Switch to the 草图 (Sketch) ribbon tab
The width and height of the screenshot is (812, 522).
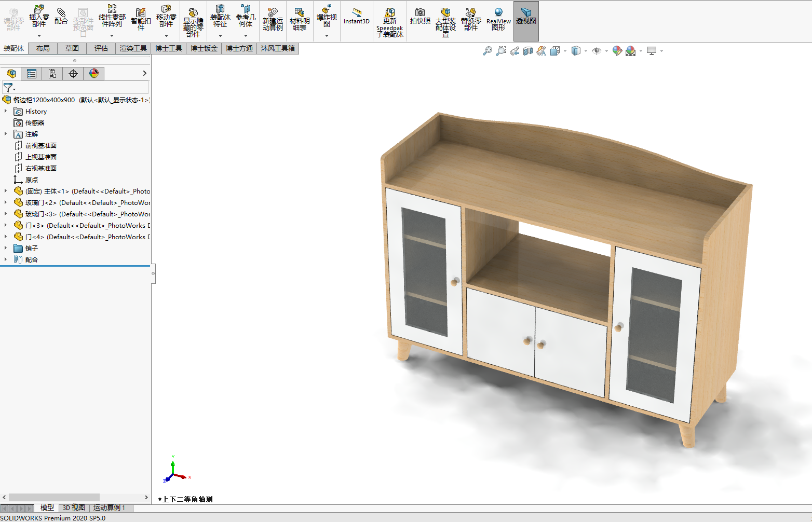pos(72,48)
